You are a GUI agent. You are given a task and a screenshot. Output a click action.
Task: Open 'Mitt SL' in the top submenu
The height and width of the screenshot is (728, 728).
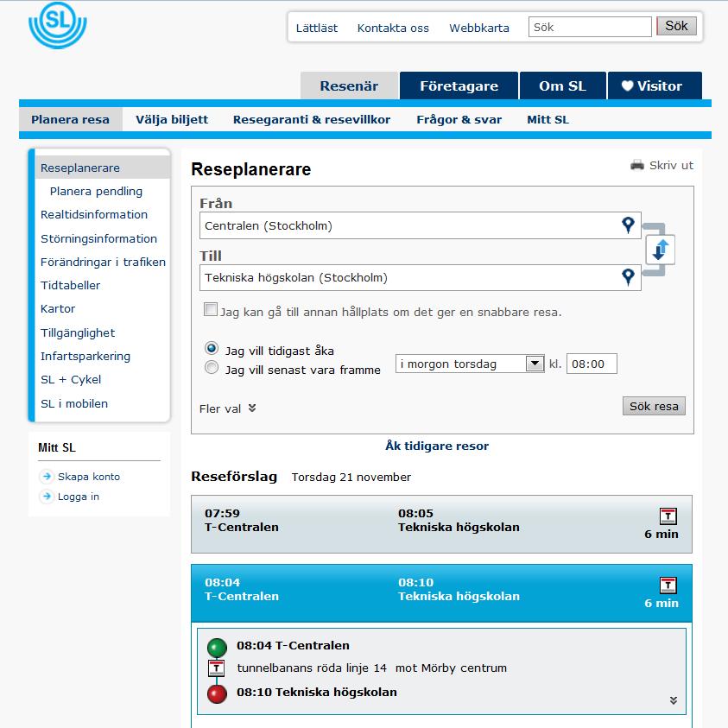[x=548, y=119]
